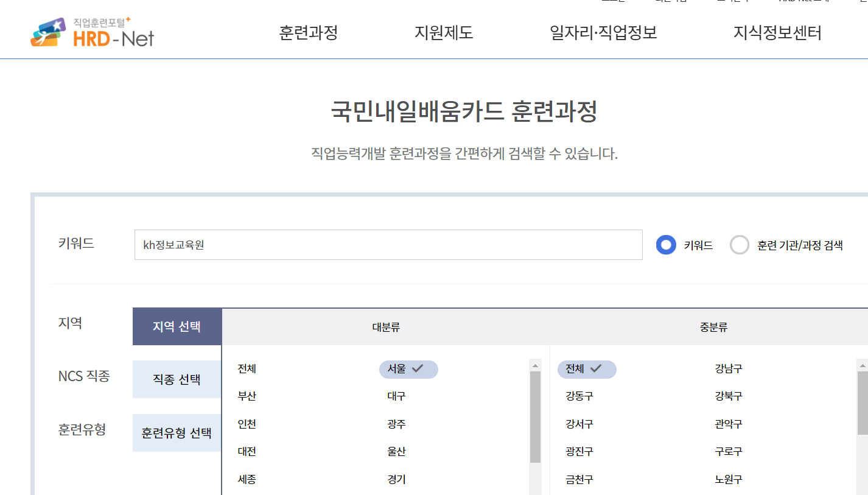
Task: Select 울산 in the region list
Action: (x=396, y=452)
